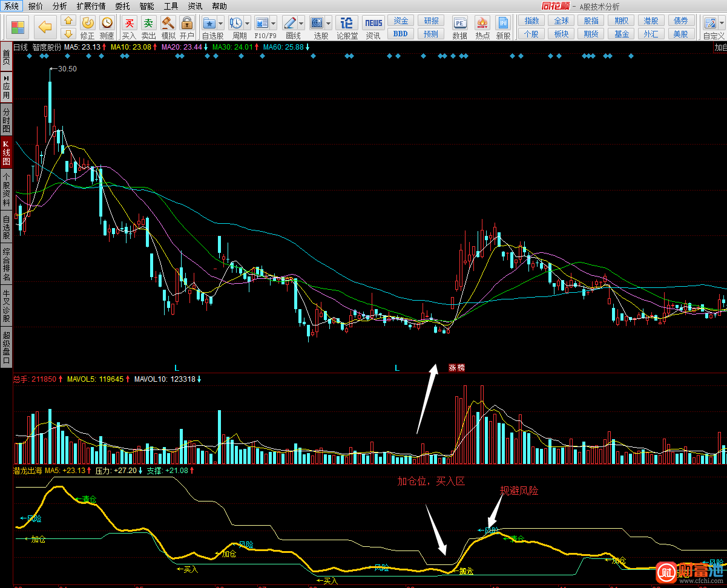Click the 选股 stock screener icon

[x=317, y=23]
